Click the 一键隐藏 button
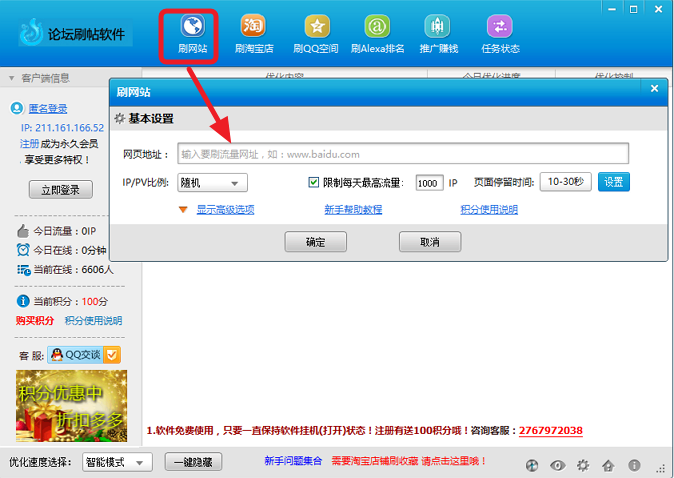 pyautogui.click(x=193, y=462)
